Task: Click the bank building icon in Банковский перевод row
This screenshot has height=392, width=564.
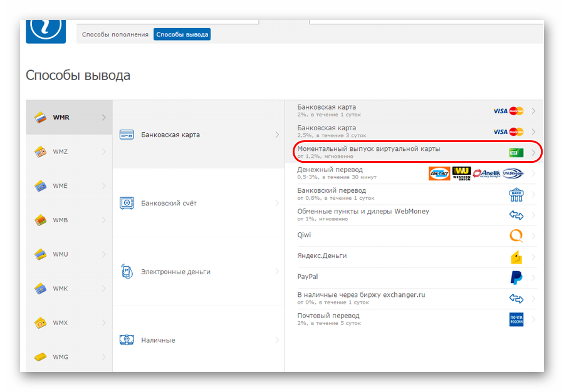Action: (516, 195)
